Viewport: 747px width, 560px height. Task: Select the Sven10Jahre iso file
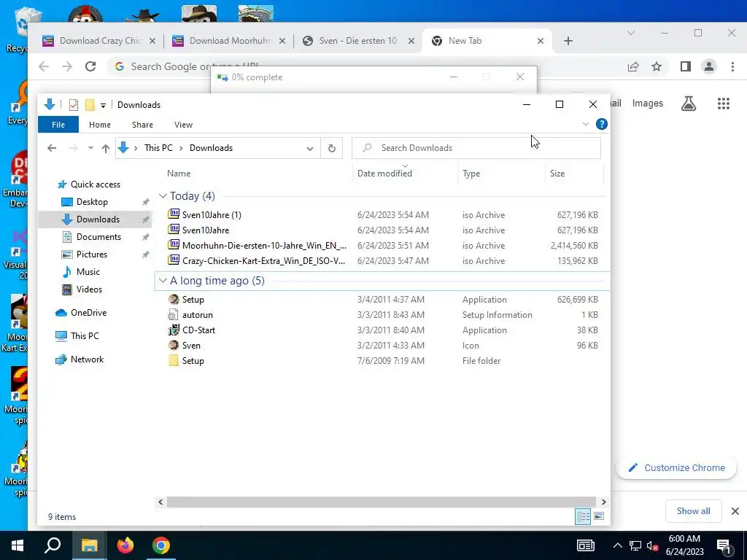[x=205, y=230]
